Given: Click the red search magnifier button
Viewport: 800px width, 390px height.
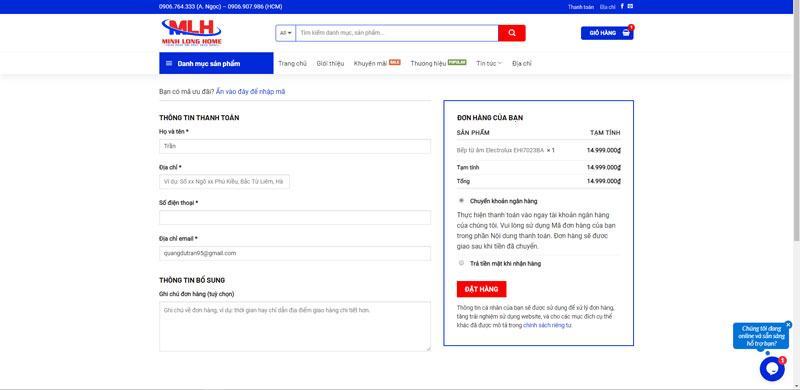Looking at the screenshot, I should click(x=512, y=33).
